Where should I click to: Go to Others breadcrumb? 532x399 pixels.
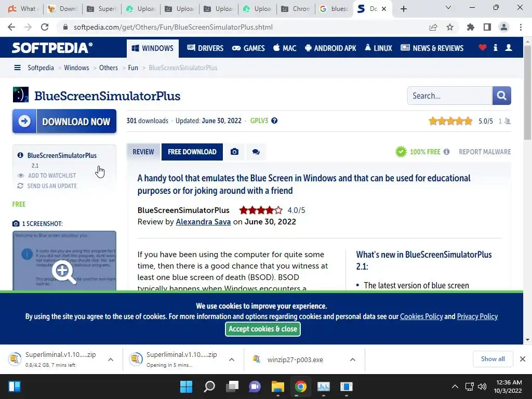click(x=108, y=68)
